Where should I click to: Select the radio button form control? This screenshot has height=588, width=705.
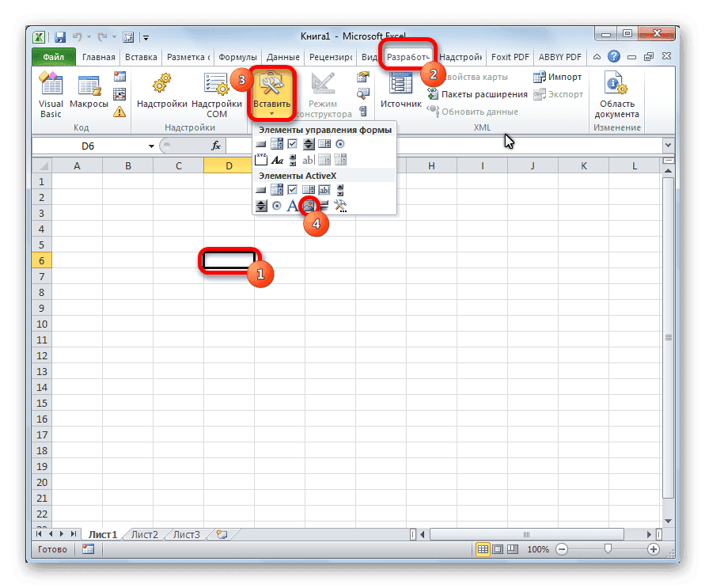[341, 143]
